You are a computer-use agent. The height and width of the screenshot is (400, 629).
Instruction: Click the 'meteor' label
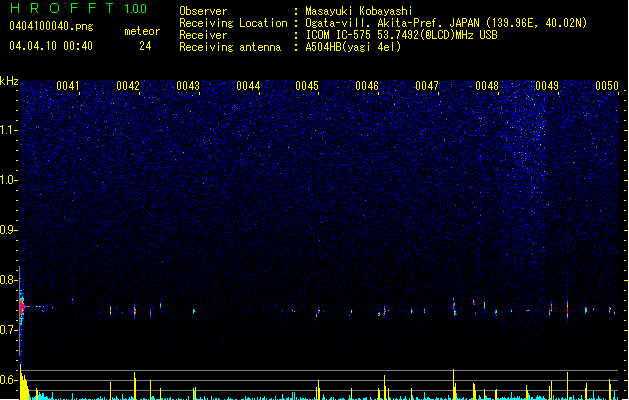click(142, 31)
